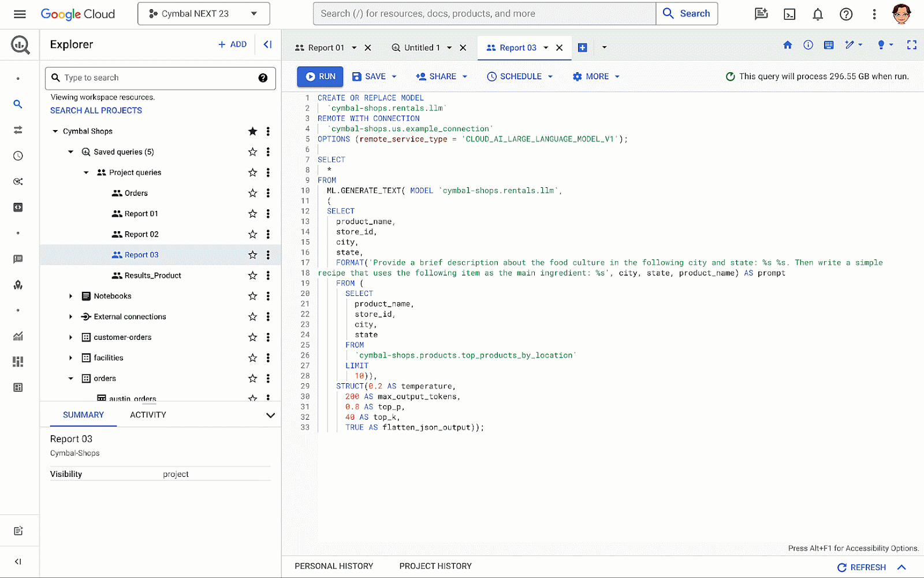Open PERSONAL HISTORY tab
The height and width of the screenshot is (578, 924).
pos(334,566)
